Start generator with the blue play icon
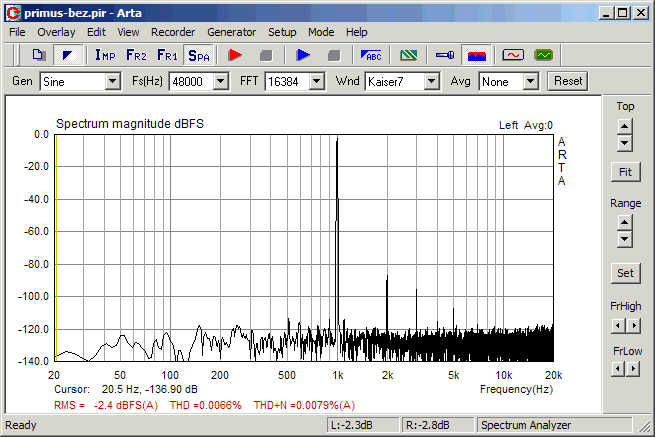The height and width of the screenshot is (437, 655). [x=303, y=55]
